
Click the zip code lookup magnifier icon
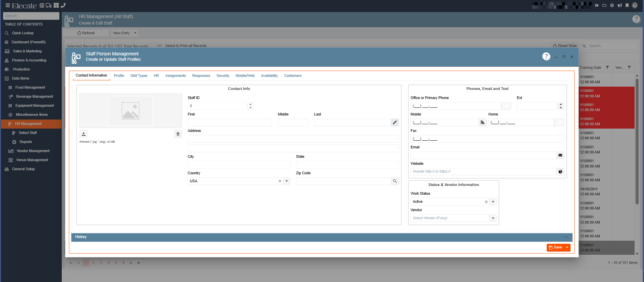pos(395,181)
